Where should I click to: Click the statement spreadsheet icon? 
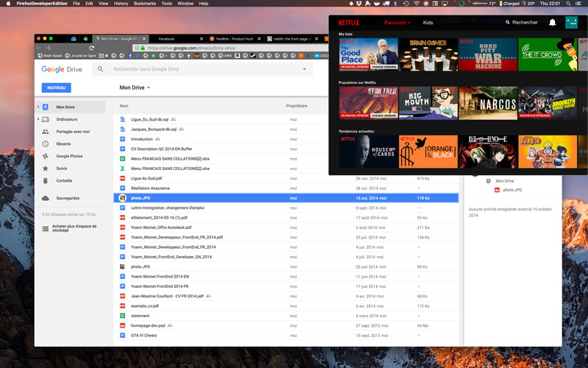tap(122, 316)
